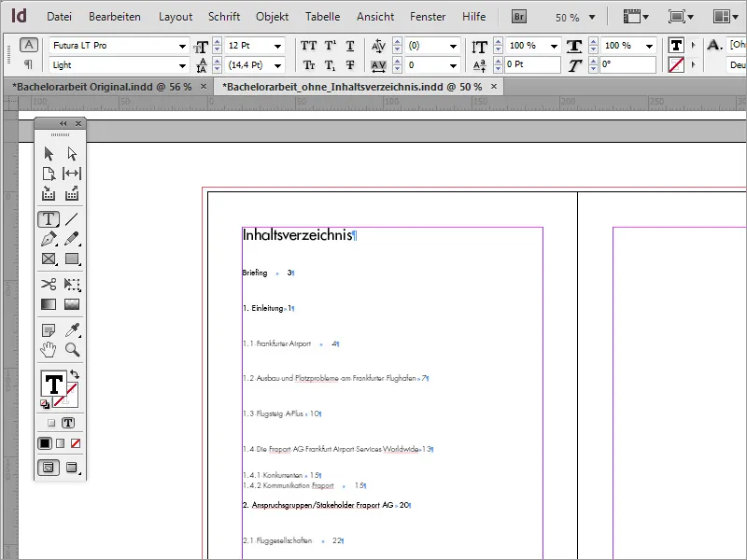Toggle Subscript formatting
747x560 pixels.
pos(331,64)
